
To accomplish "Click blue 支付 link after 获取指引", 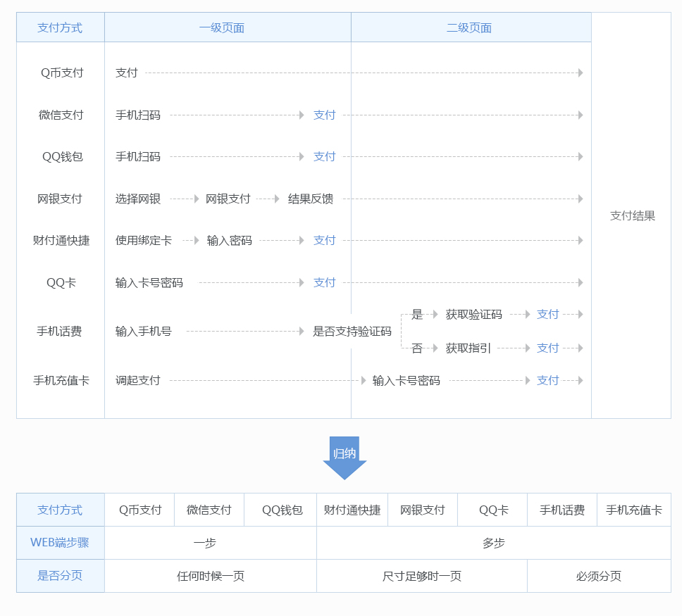I will [547, 348].
